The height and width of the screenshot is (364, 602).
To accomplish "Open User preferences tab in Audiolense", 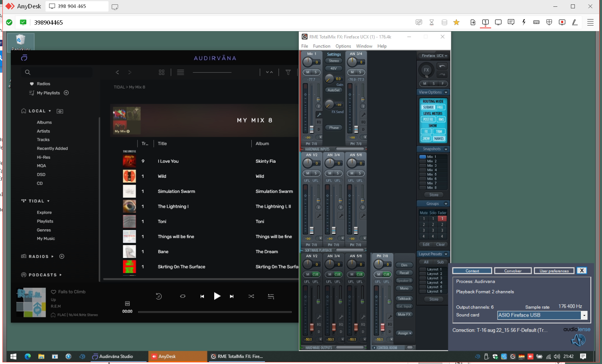I will [x=554, y=271].
